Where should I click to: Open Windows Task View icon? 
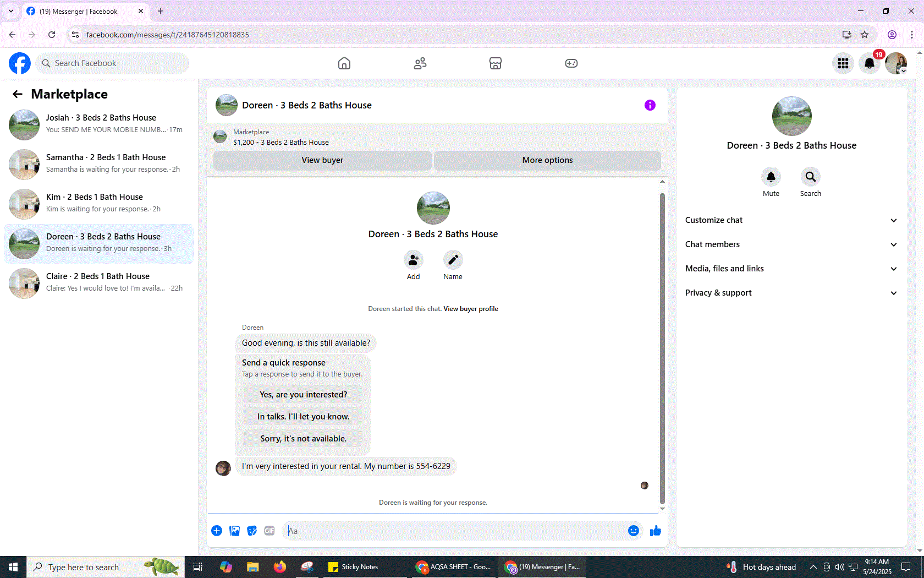[x=198, y=567]
